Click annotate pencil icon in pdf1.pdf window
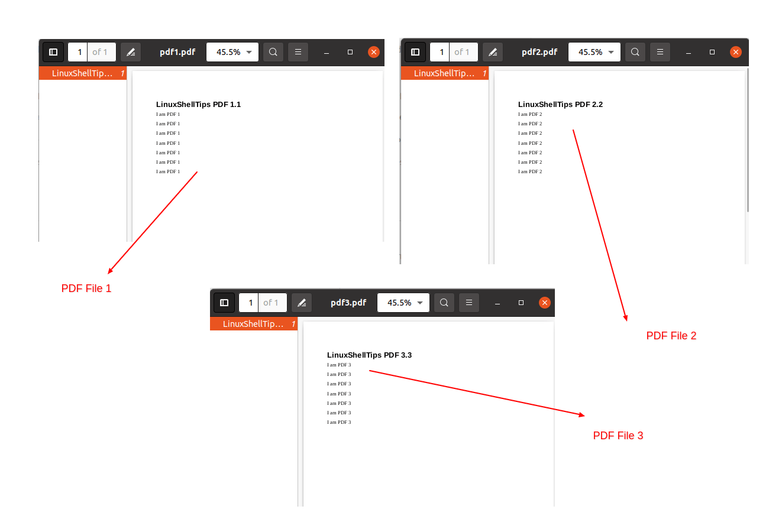Viewport: 769px width, 532px height. [x=131, y=52]
